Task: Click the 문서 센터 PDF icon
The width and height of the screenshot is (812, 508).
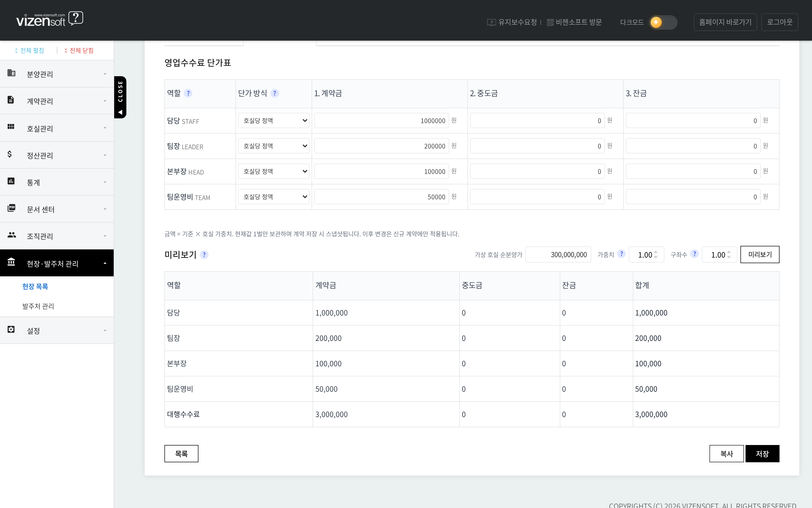Action: point(11,208)
